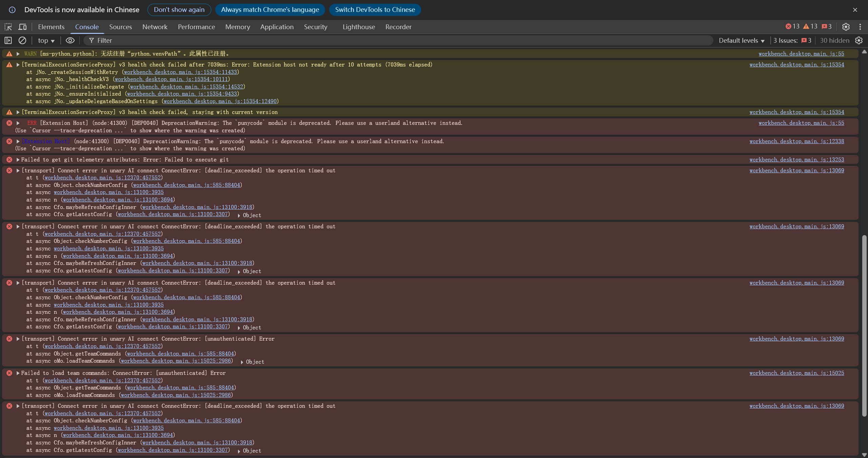Switch to the Network tab

(155, 27)
